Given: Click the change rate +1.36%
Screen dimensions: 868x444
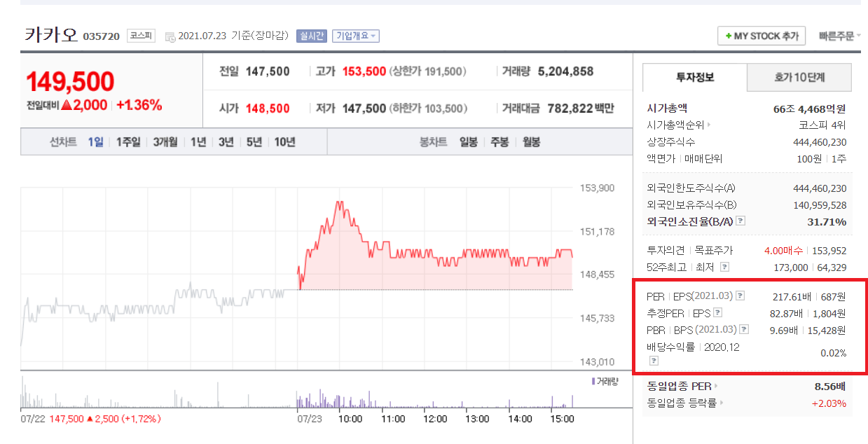Looking at the screenshot, I should (x=139, y=105).
